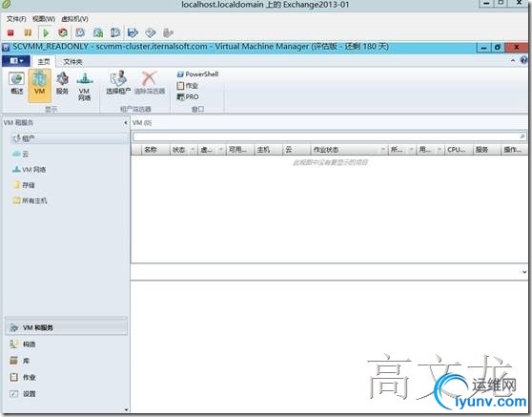This screenshot has width=532, height=417.
Task: Click the blue arrow share icon in toolbar
Action: point(133,32)
